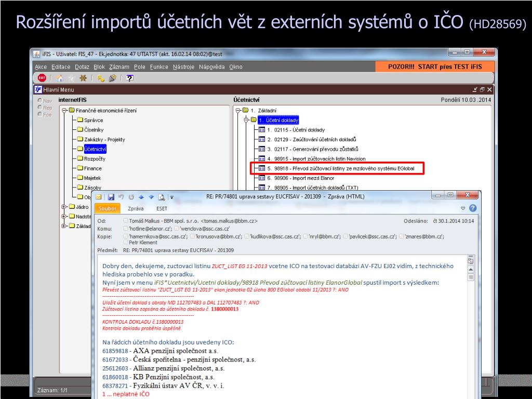This screenshot has height=399, width=532.
Task: Open the Dotaz menu
Action: (82, 67)
